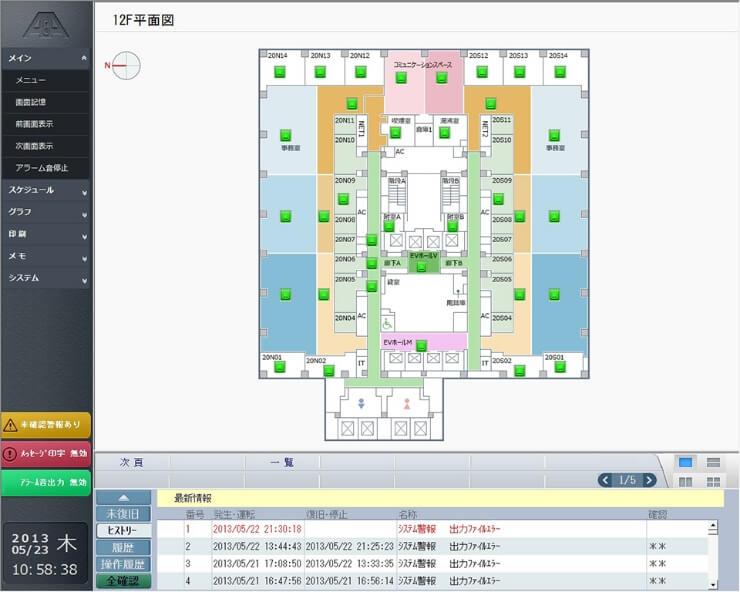Click the green icon in room 20N01
The image size is (740, 592).
point(280,368)
